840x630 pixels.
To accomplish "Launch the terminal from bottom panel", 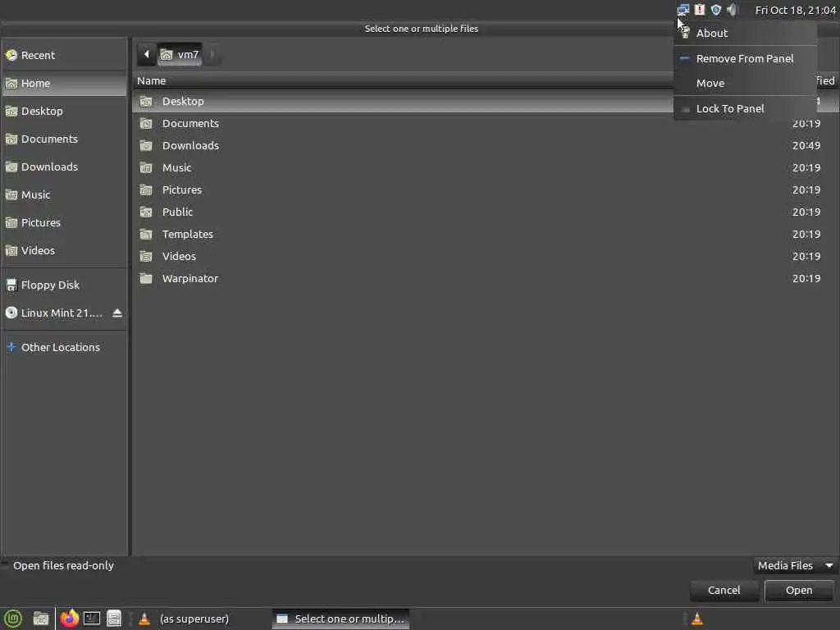I will pyautogui.click(x=92, y=619).
